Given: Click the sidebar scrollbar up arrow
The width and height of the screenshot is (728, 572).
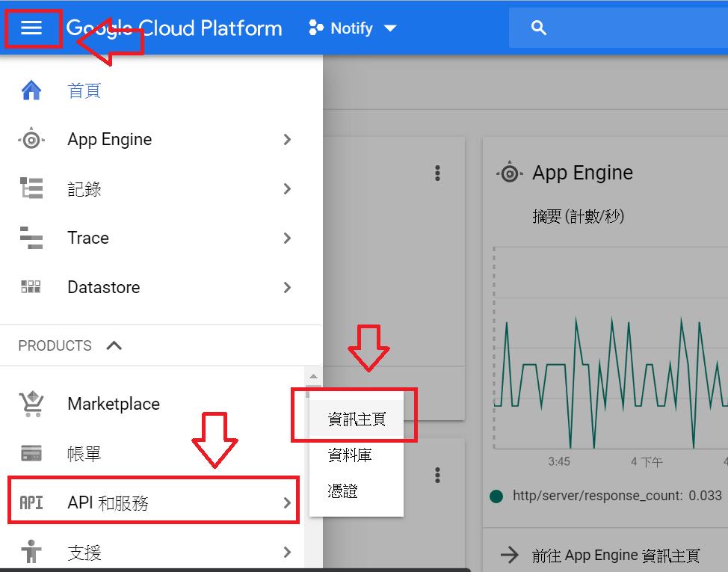Looking at the screenshot, I should [x=313, y=376].
